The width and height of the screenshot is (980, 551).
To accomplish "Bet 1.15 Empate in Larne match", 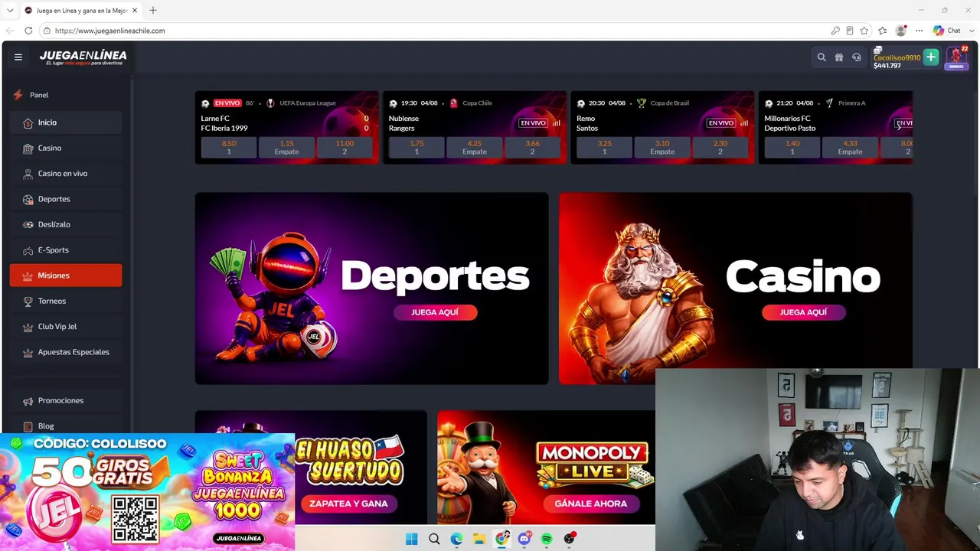I will pos(286,148).
